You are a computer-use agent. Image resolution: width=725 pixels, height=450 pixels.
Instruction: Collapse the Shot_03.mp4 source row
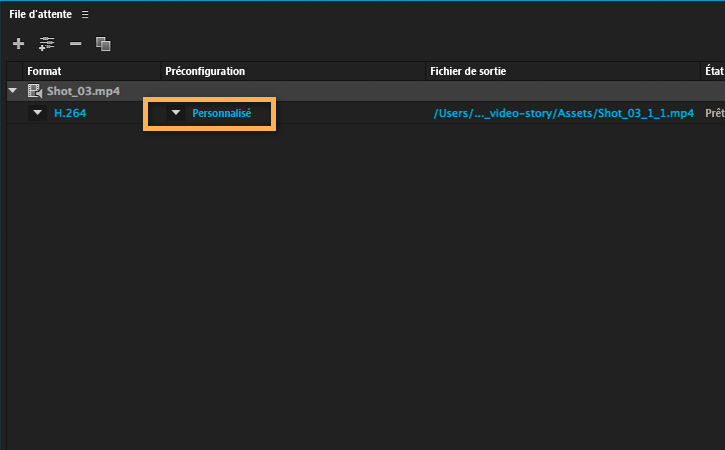point(13,91)
